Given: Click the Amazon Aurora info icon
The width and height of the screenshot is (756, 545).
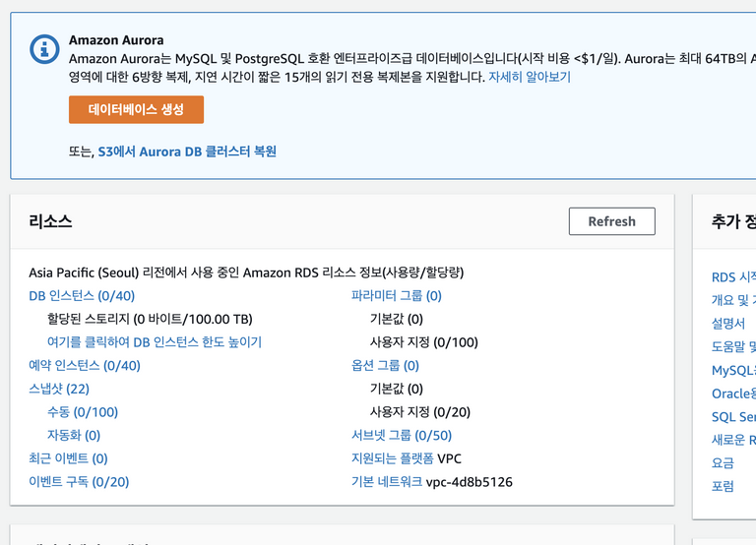Looking at the screenshot, I should tap(44, 48).
